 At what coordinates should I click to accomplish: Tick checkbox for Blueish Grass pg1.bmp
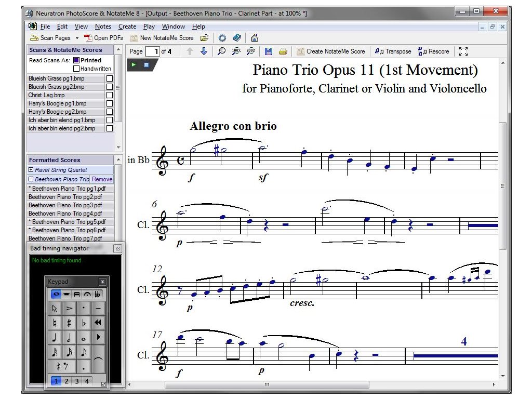click(110, 78)
